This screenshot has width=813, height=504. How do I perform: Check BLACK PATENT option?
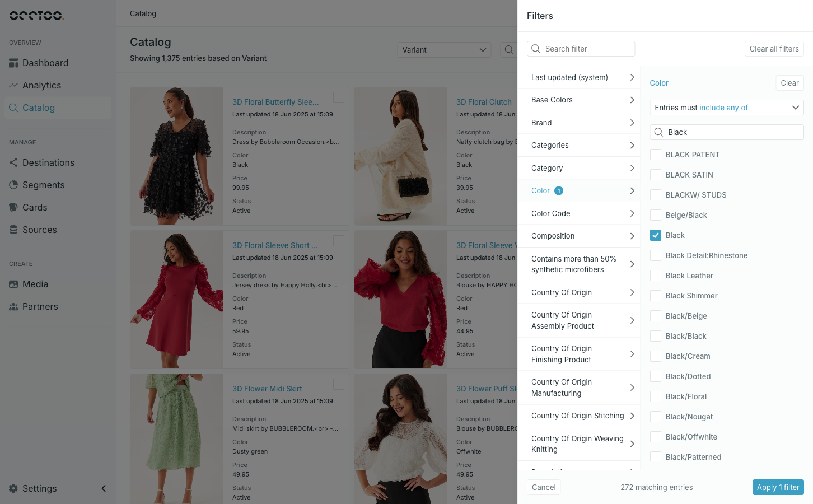pyautogui.click(x=656, y=155)
